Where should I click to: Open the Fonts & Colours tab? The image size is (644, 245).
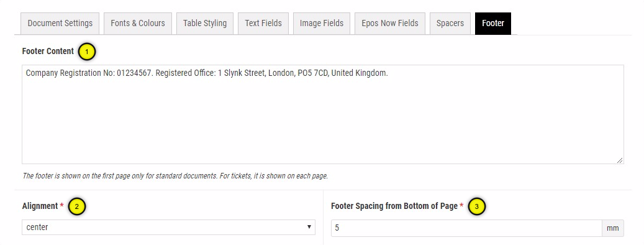[x=138, y=24]
